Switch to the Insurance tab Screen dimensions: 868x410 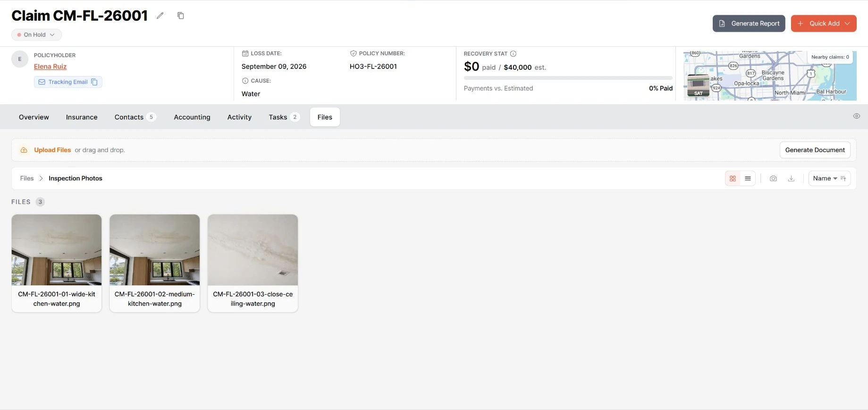pyautogui.click(x=82, y=117)
